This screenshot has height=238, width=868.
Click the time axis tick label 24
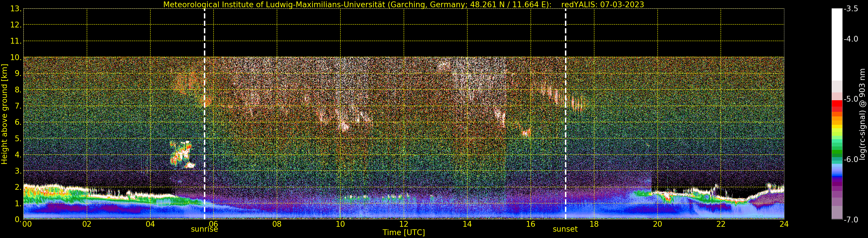(x=784, y=224)
